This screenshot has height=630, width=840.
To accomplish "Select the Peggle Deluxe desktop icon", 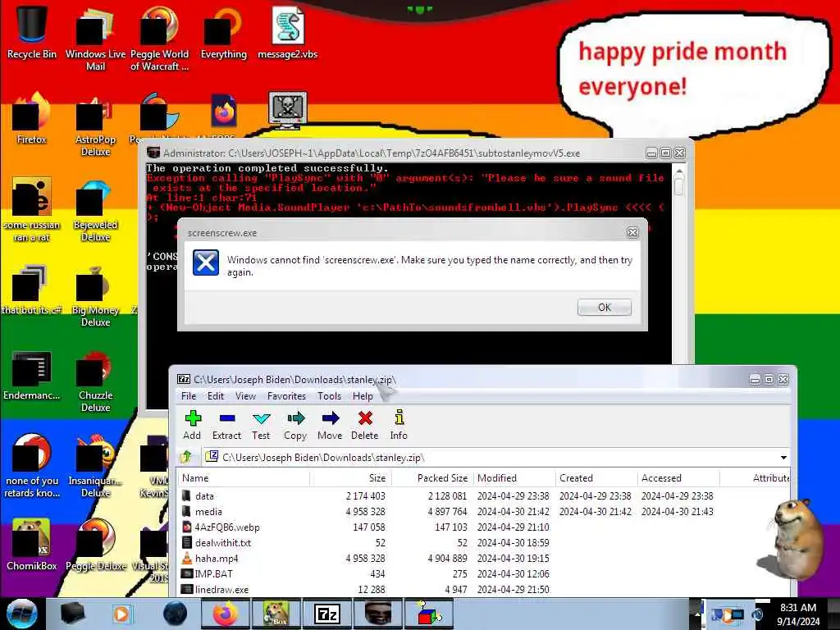I will tap(95, 545).
